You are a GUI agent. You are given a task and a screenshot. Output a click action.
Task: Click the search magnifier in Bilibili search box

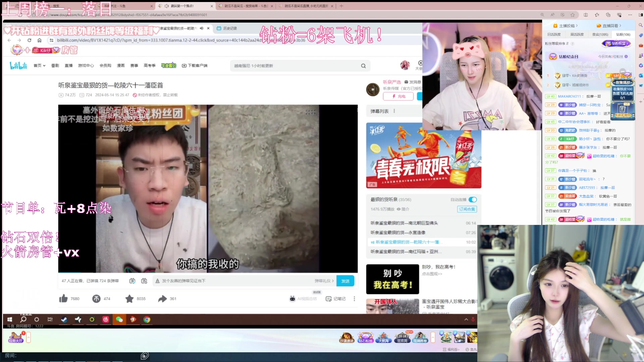point(363,66)
